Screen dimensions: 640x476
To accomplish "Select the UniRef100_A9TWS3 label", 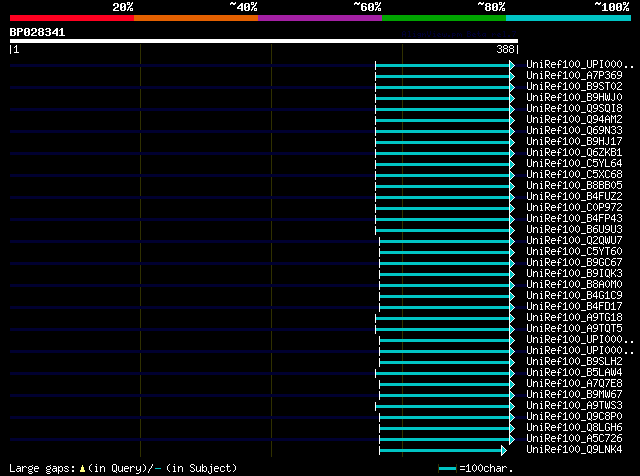I will [x=574, y=406].
